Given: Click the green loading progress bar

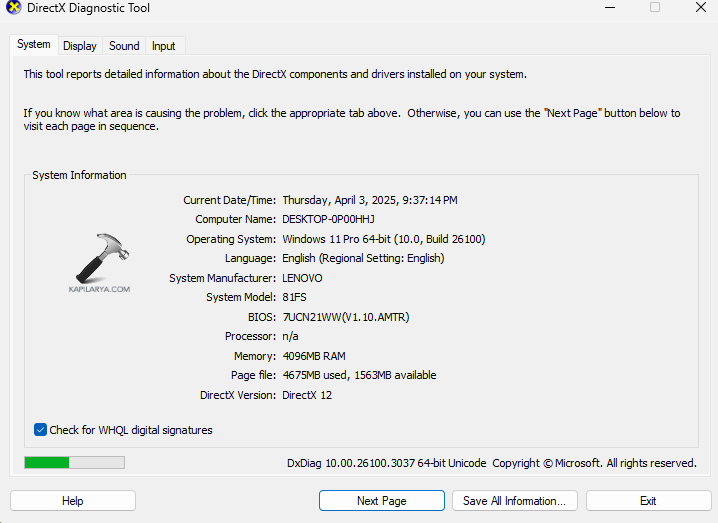Looking at the screenshot, I should point(75,463).
